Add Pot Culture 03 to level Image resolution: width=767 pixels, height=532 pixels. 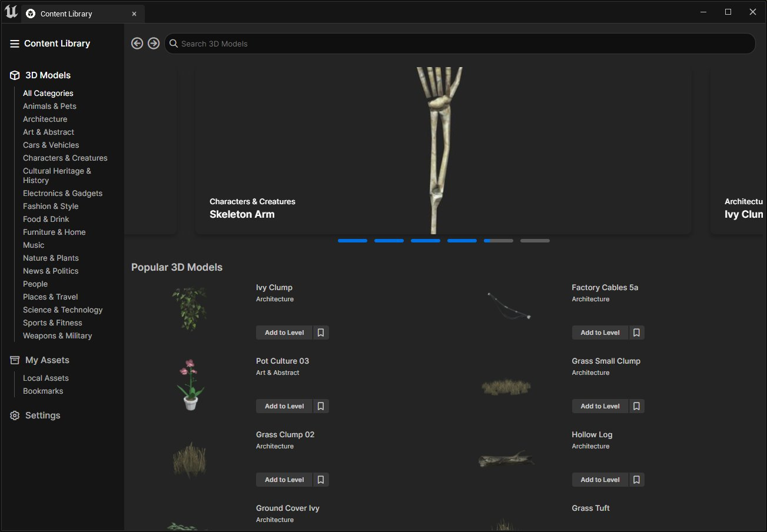click(284, 406)
